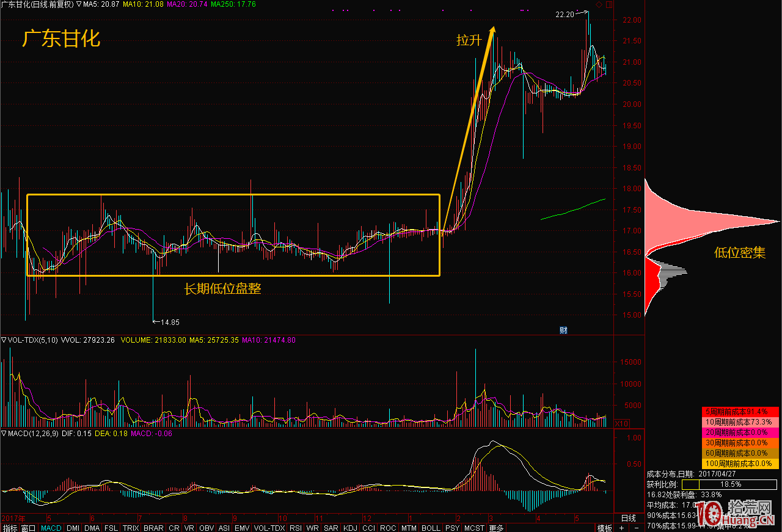Expand the VOL-TDX indicator dropdown triangle
782x532 pixels.
(4, 340)
